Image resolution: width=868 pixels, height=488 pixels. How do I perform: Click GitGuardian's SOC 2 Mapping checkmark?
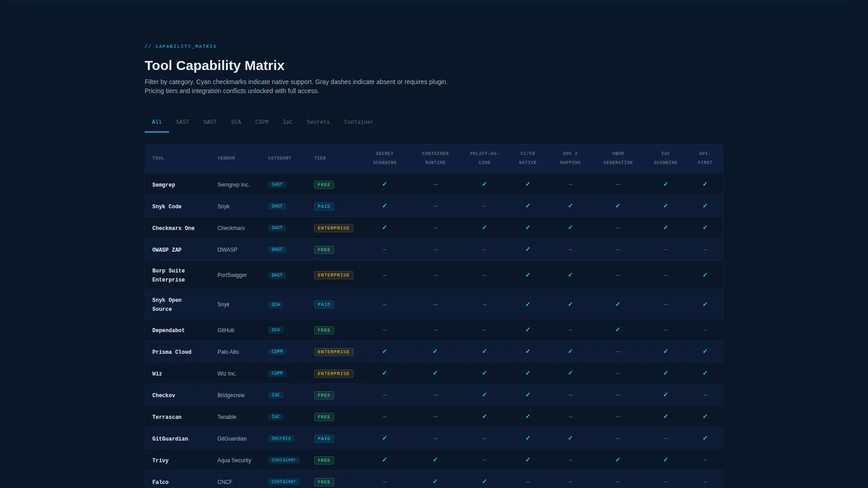[571, 438]
